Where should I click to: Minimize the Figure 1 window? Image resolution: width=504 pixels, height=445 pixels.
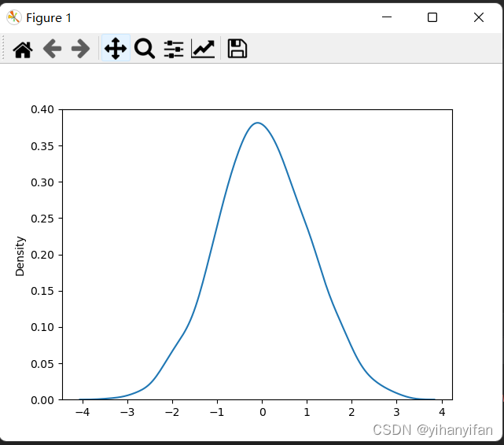coord(387,17)
